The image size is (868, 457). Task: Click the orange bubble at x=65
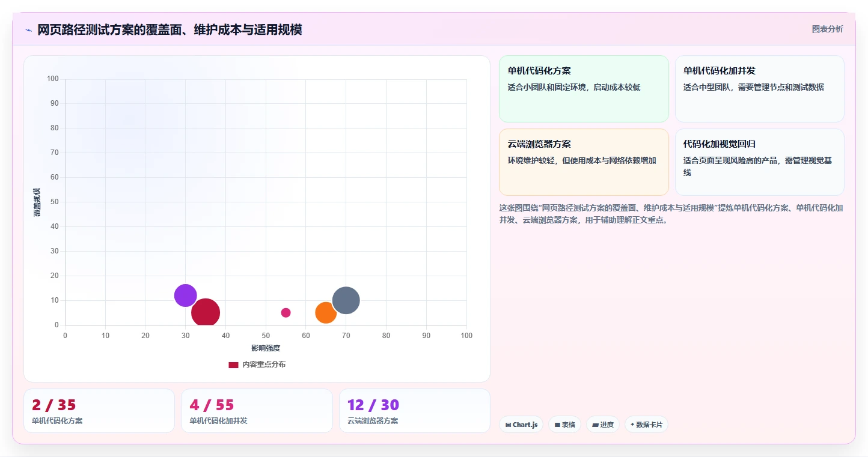click(326, 312)
